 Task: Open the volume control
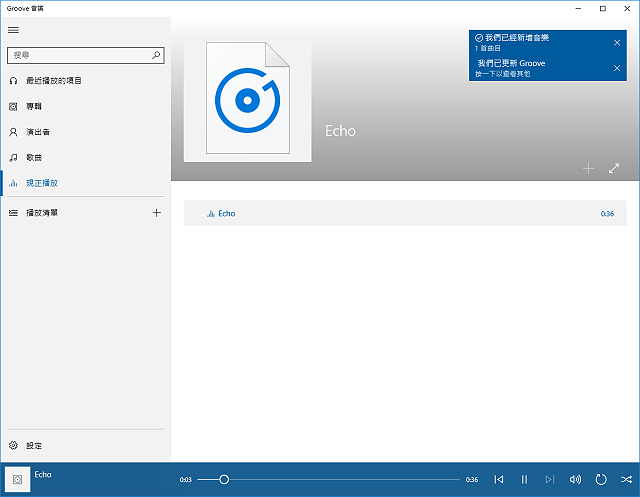coord(576,479)
